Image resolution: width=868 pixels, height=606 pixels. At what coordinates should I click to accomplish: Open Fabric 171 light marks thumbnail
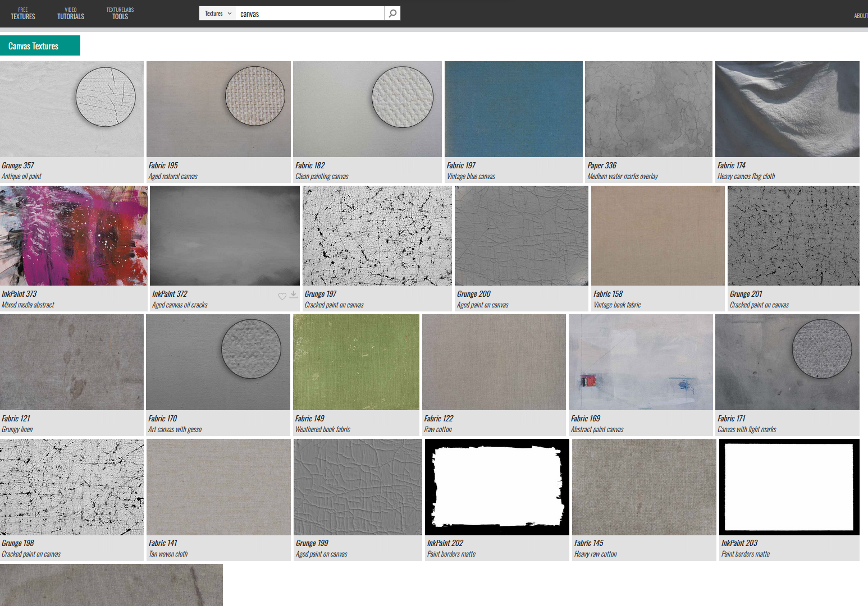tap(787, 362)
